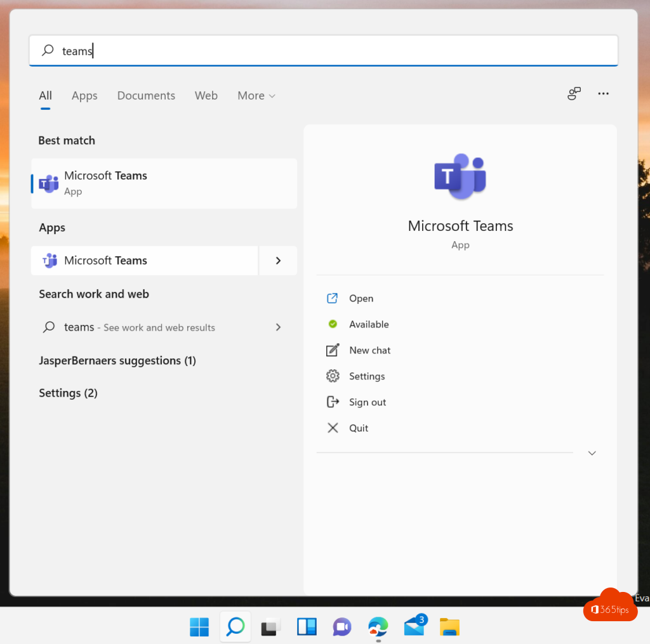
Task: Click the green Available status icon
Action: [333, 324]
